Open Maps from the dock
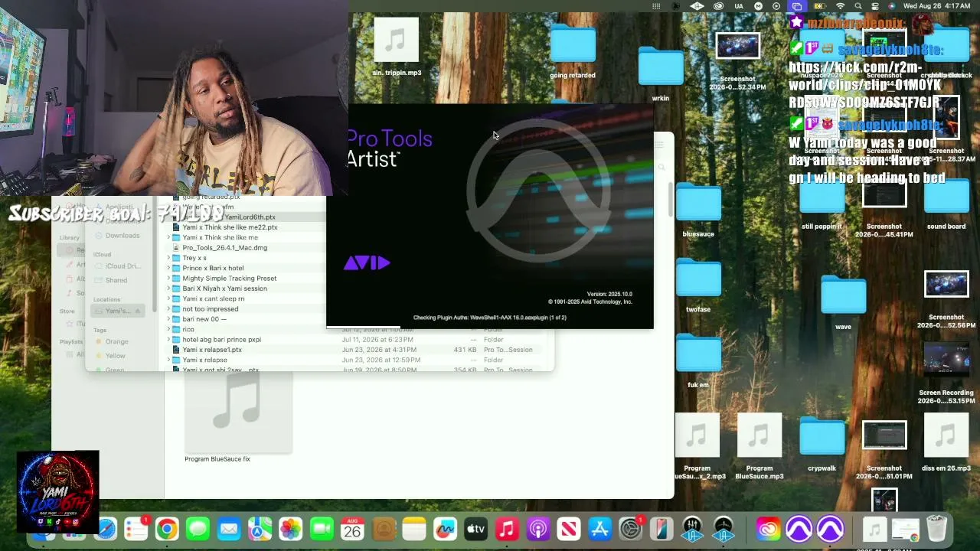This screenshot has width=980, height=551. click(x=260, y=529)
